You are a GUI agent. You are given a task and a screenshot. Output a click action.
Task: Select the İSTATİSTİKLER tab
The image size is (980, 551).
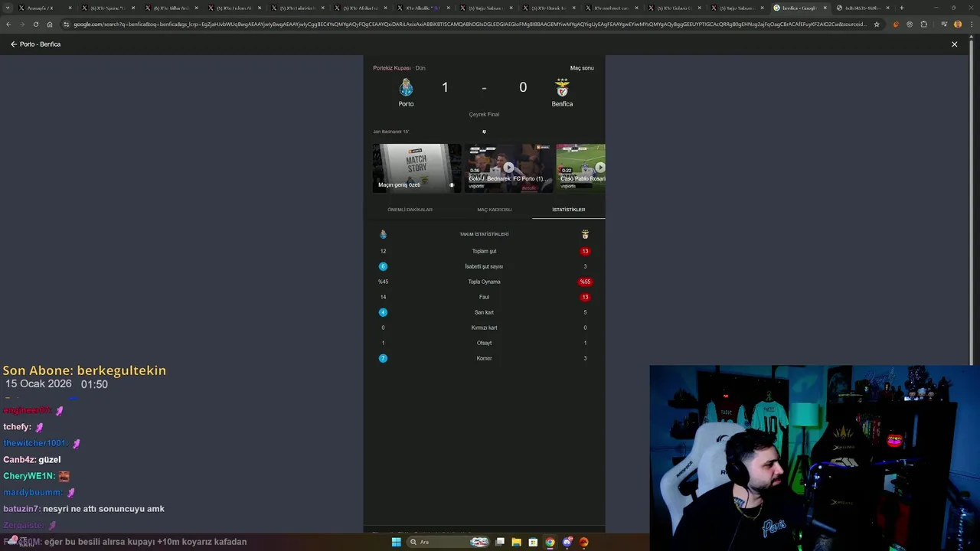click(x=568, y=210)
